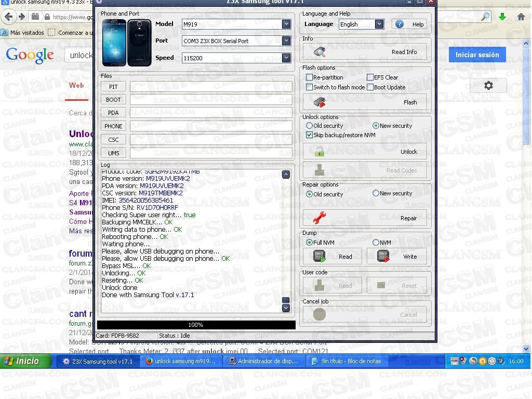Open the Speed dropdown
532x399 pixels.
286,58
